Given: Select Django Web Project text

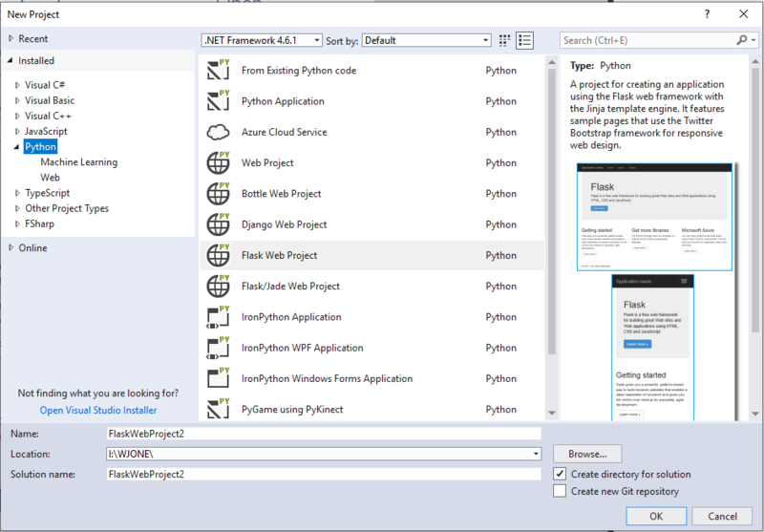Looking at the screenshot, I should (284, 224).
